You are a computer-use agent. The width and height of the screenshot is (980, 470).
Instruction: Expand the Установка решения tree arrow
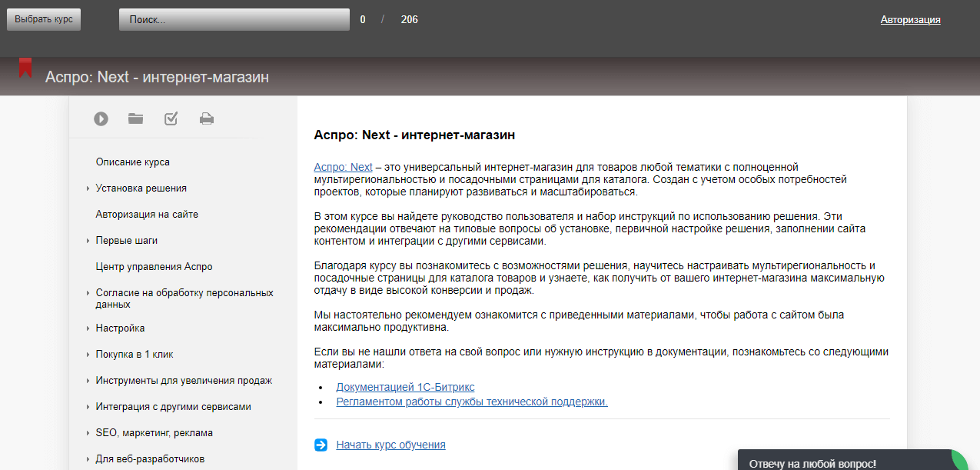coord(88,188)
